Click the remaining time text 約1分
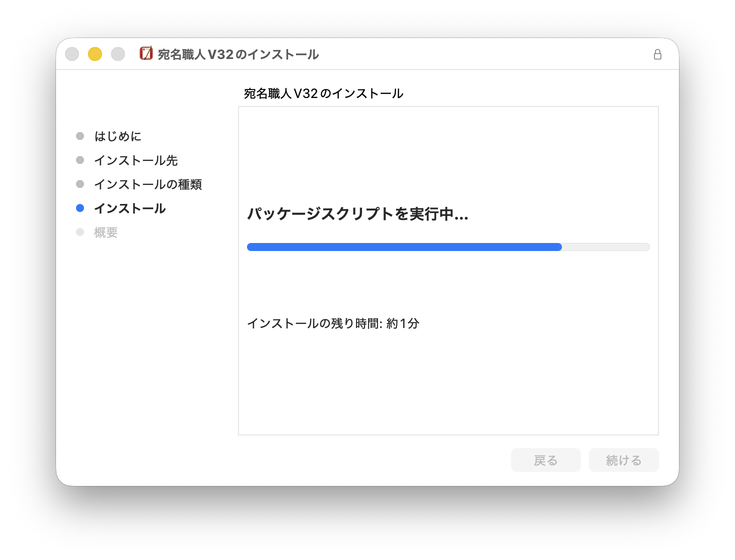The height and width of the screenshot is (560, 735). click(402, 323)
